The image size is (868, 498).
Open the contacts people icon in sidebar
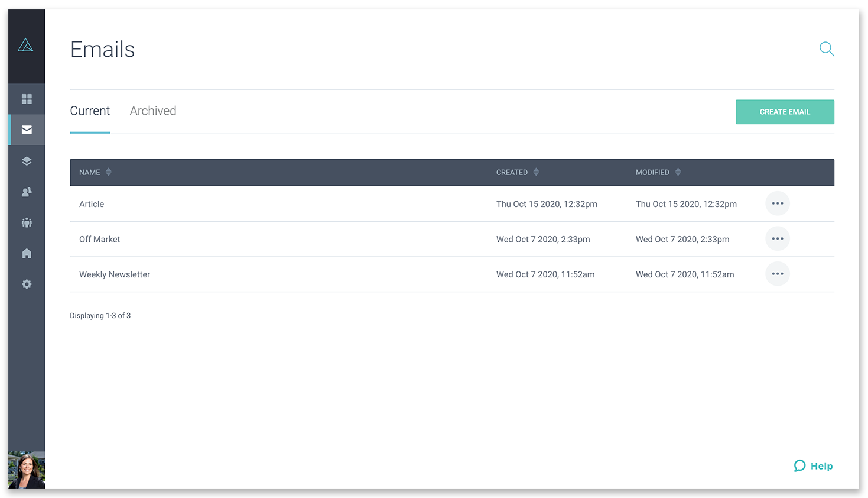pos(27,192)
